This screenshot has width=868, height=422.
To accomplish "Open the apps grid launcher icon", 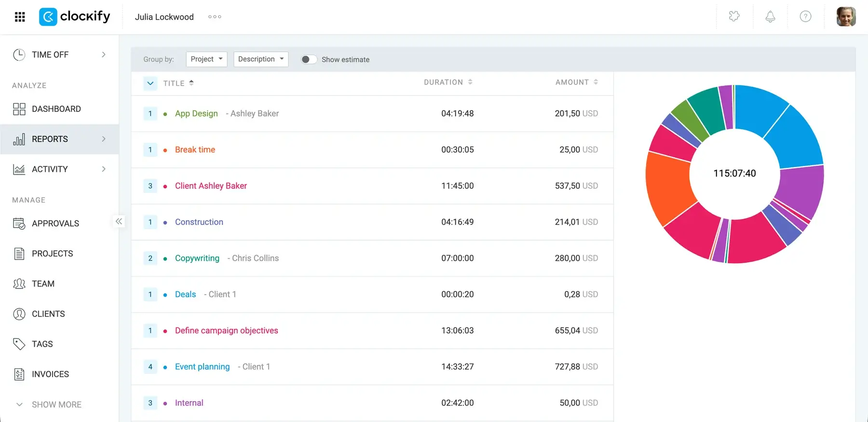I will [20, 17].
